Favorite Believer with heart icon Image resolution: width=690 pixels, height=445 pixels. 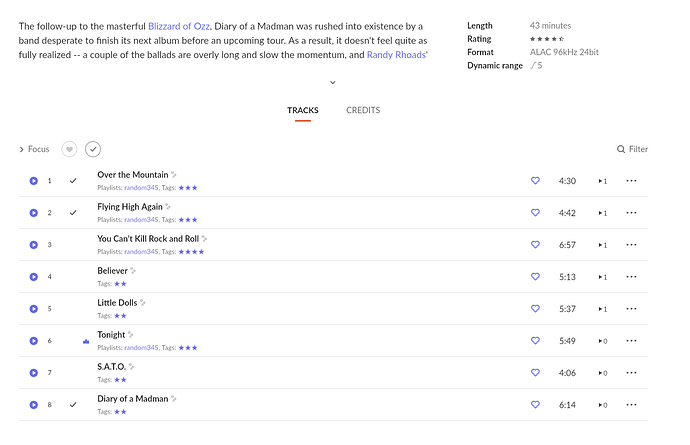(x=535, y=276)
